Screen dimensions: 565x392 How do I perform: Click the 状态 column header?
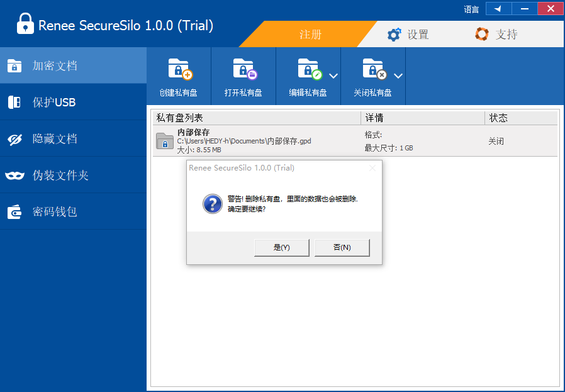tap(521, 118)
